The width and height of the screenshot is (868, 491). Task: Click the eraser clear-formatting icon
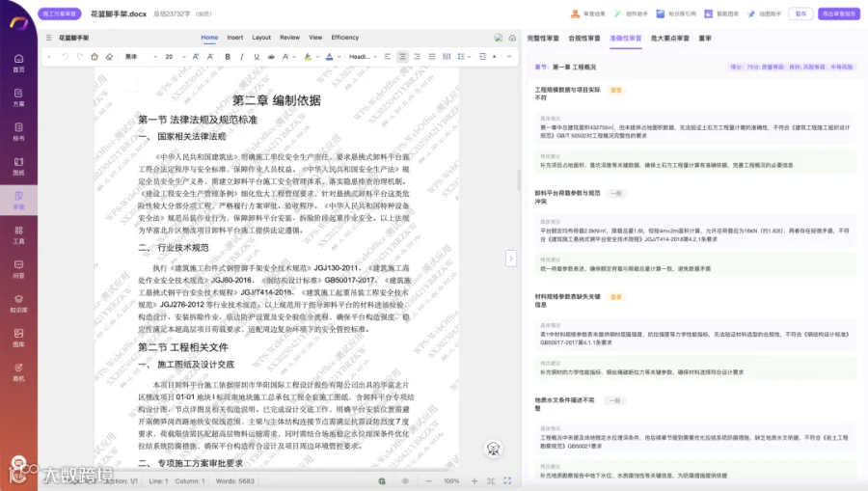109,57
